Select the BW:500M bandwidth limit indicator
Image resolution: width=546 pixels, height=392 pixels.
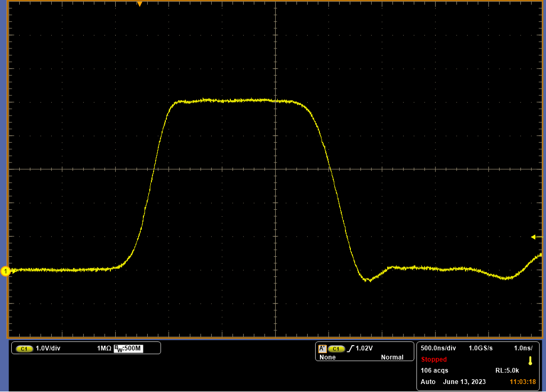click(x=127, y=348)
